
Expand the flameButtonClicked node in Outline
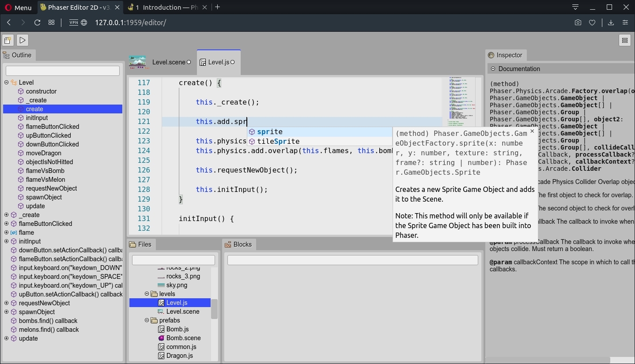point(6,224)
